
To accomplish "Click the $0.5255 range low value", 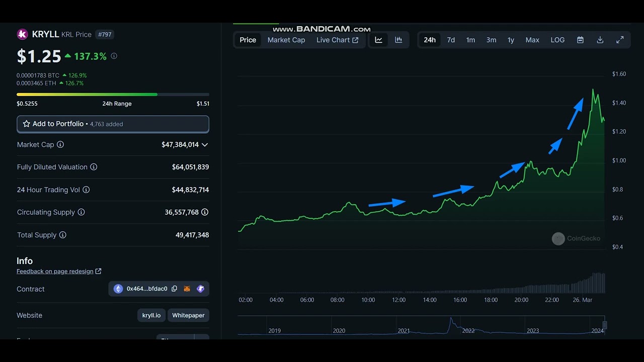I will coord(27,104).
